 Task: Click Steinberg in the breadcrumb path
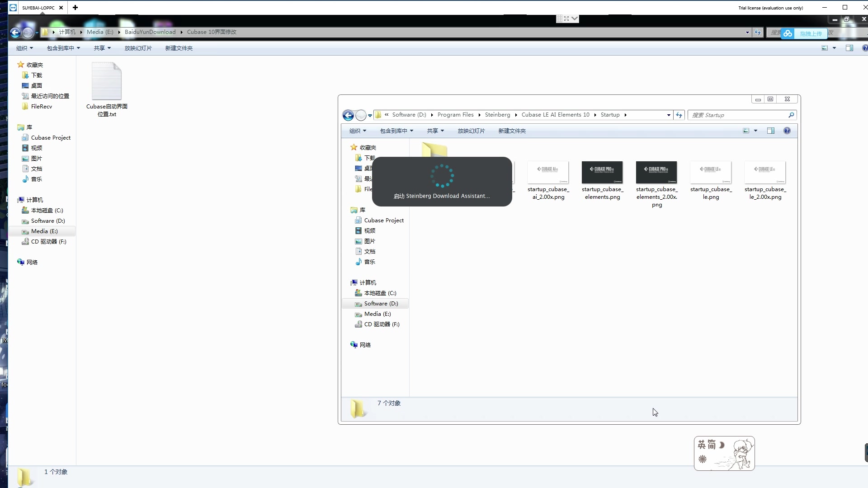click(497, 115)
